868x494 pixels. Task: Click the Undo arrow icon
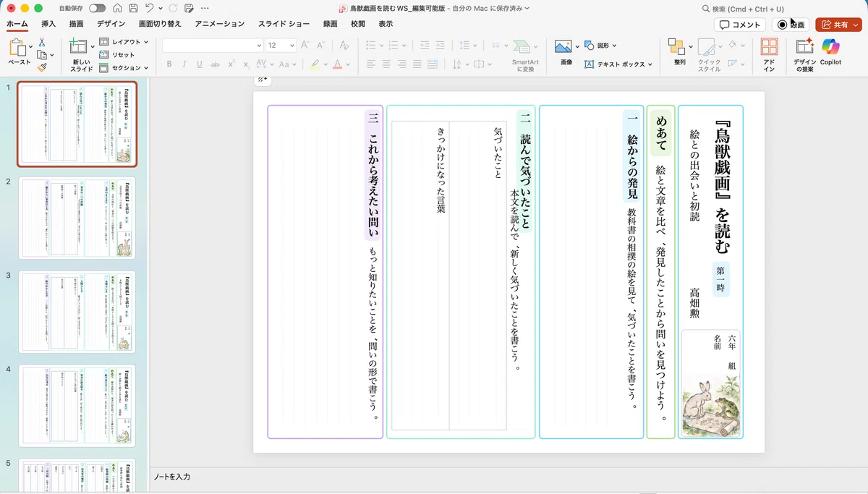click(x=149, y=8)
